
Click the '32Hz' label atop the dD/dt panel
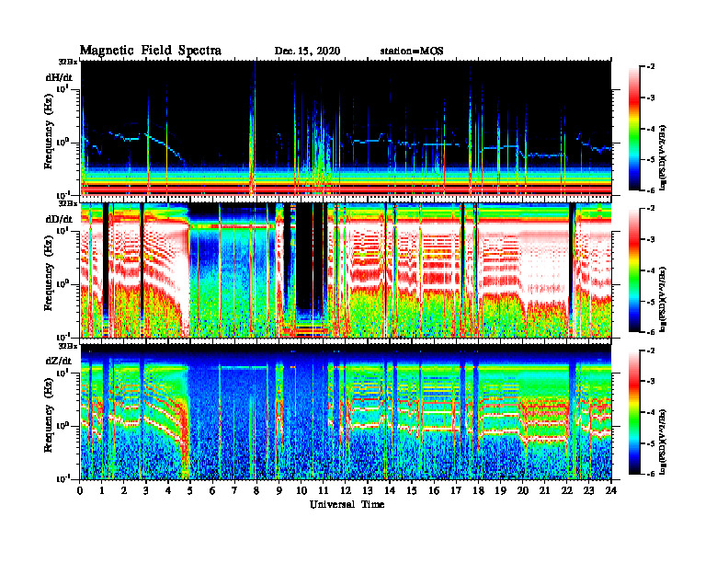tap(68, 203)
